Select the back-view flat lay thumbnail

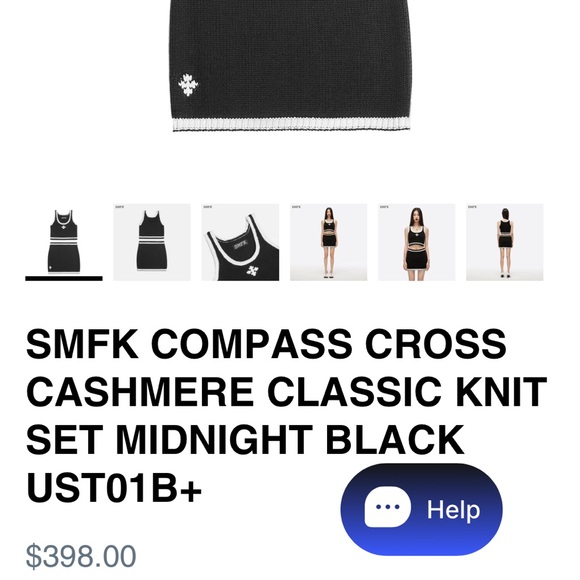(x=152, y=242)
